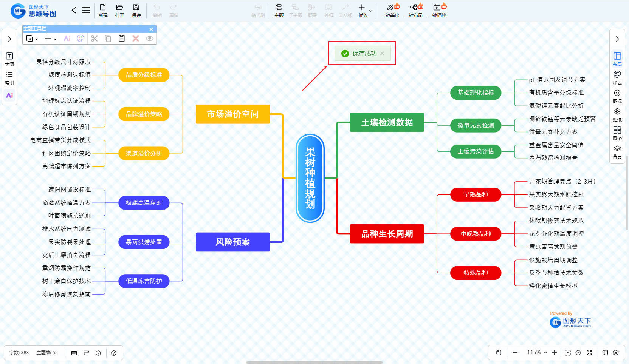Click the red delete X in theme toolbar
Viewport: 629px width, 364px height.
(136, 39)
